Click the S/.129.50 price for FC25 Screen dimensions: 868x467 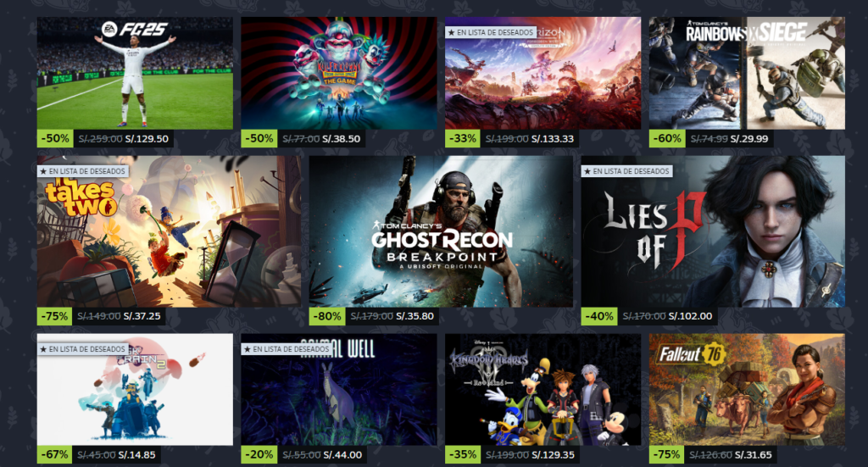coord(147,139)
